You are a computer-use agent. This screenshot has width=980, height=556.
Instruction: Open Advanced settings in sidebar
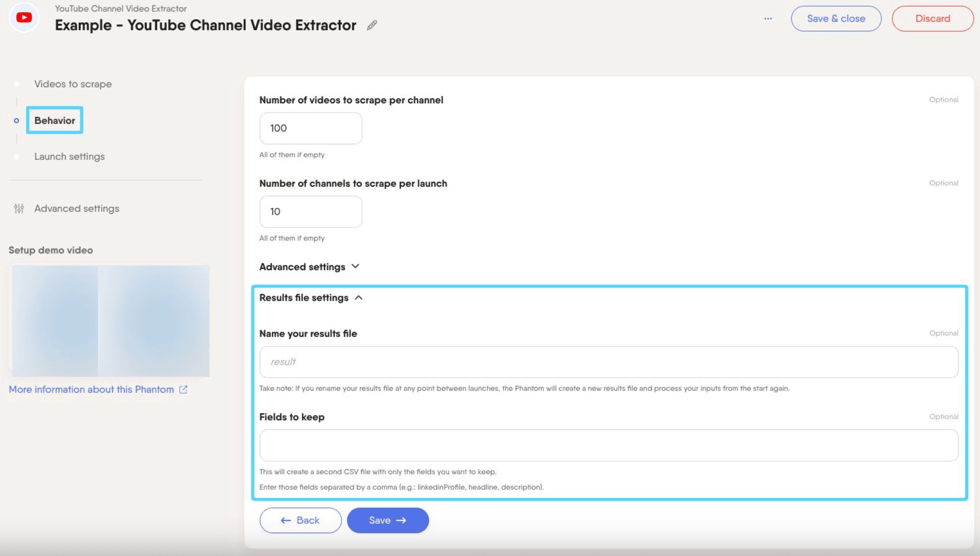pos(76,208)
